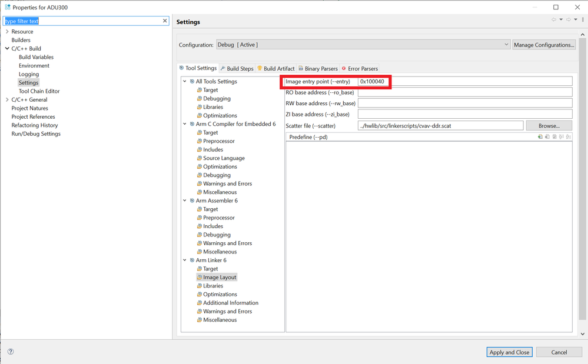Image resolution: width=588 pixels, height=364 pixels.
Task: Open Run/Debug Settings page
Action: (x=36, y=133)
